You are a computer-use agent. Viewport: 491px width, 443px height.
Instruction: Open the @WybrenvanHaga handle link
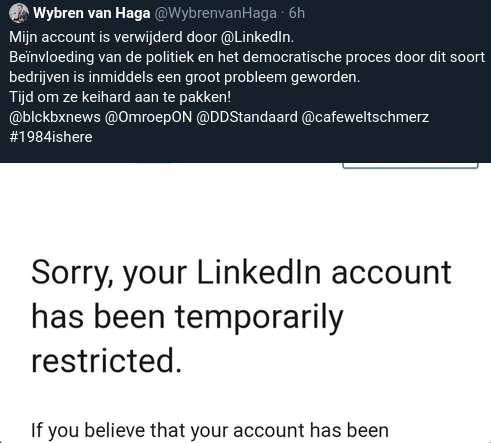pos(216,13)
